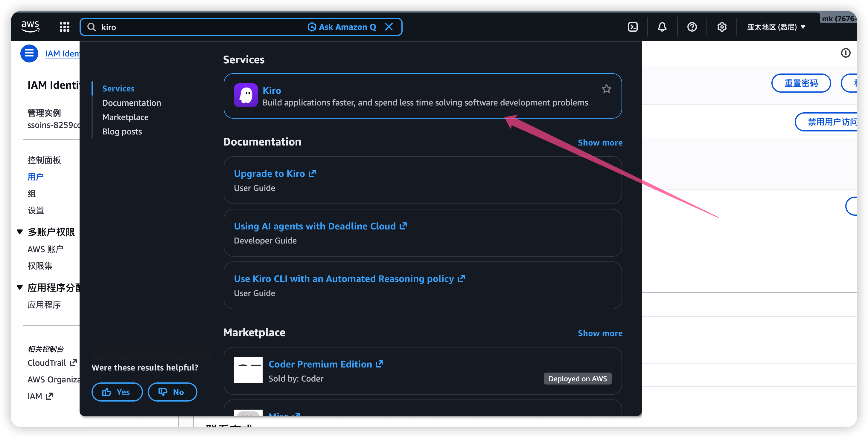868x438 pixels.
Task: Click the Ask Amazon Q button
Action: tap(342, 27)
